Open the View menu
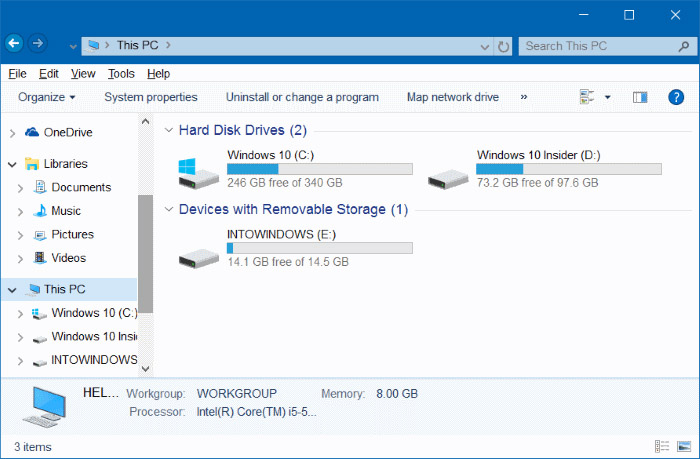Image resolution: width=700 pixels, height=459 pixels. [83, 74]
